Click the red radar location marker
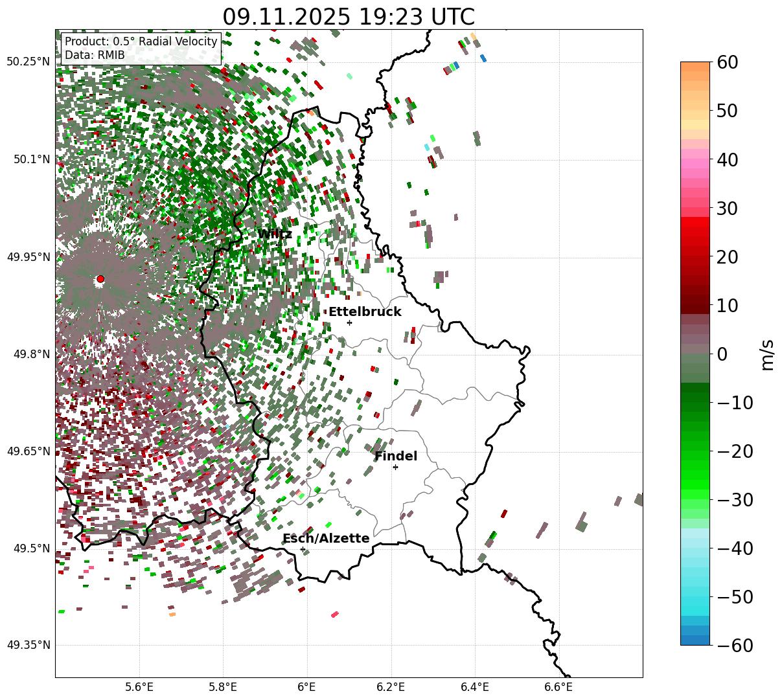 click(x=100, y=279)
